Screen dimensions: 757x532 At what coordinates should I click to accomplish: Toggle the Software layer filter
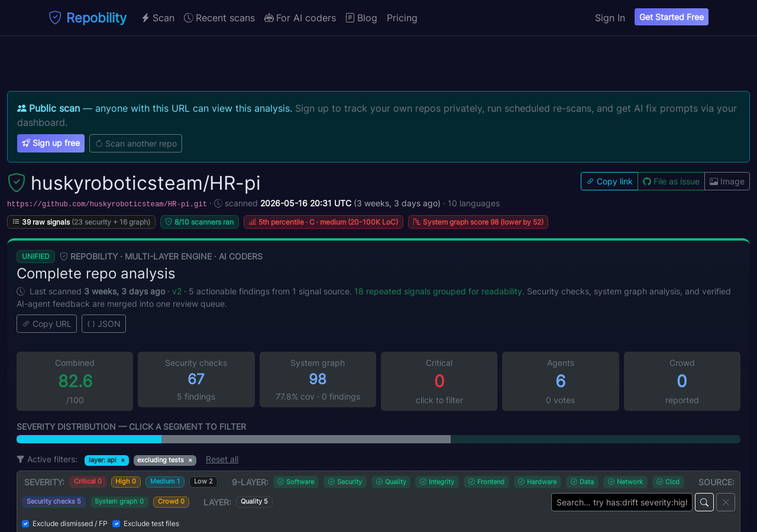[296, 482]
